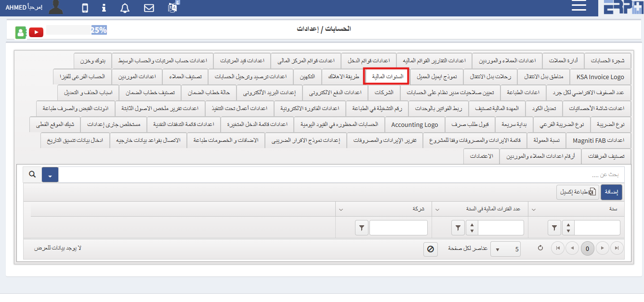Click the search magnifier icon
The image size is (644, 302).
(32, 174)
